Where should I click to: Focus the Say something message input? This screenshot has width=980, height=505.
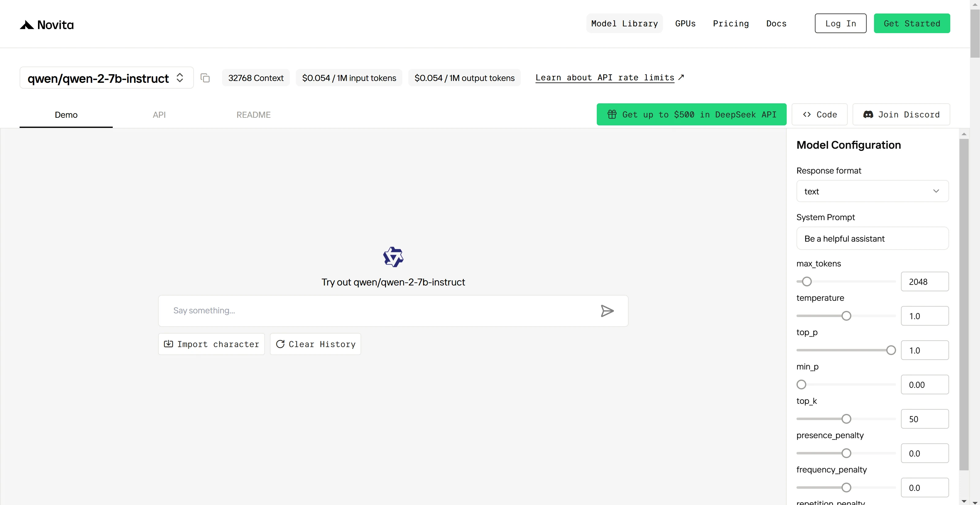pyautogui.click(x=393, y=311)
